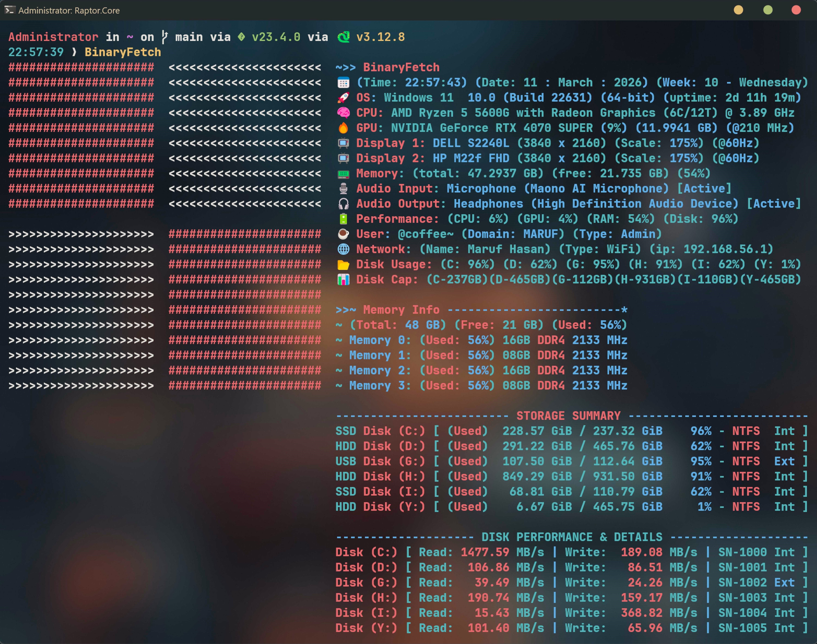Click the "SSD Disk (I:)" storage row label
Viewport: 817px width, 644px height.
click(380, 492)
